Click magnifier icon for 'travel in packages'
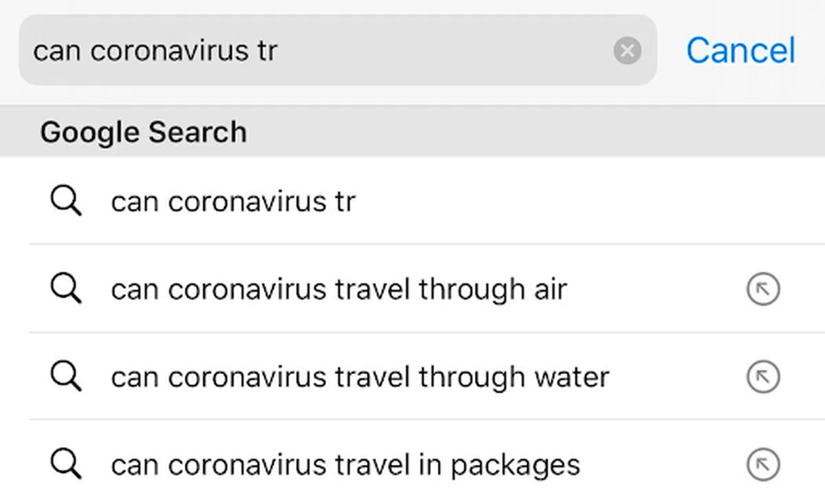Image resolution: width=825 pixels, height=504 pixels. 66,465
